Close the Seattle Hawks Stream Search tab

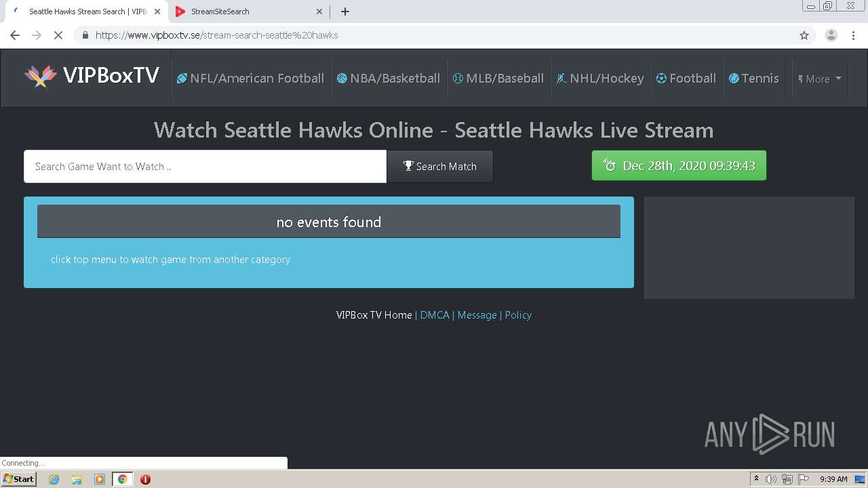click(157, 12)
